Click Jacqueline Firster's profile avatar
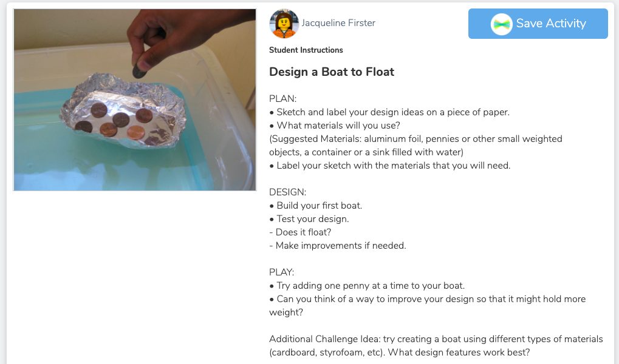Screen dimensions: 619x364 (x=284, y=24)
